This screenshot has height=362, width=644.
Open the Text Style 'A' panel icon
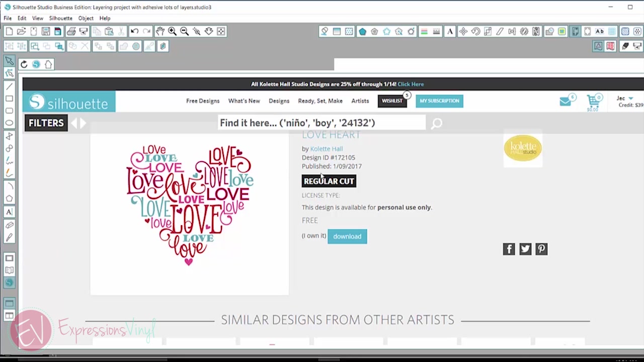[x=450, y=31]
